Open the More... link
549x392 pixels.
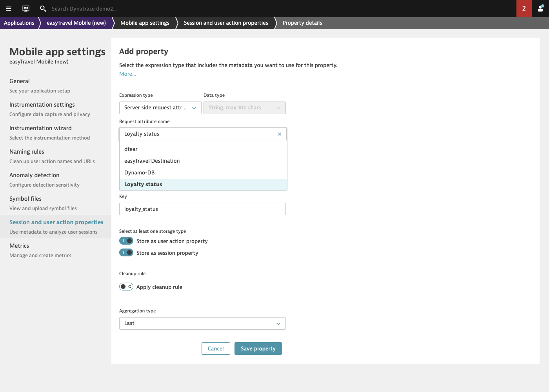pos(127,74)
